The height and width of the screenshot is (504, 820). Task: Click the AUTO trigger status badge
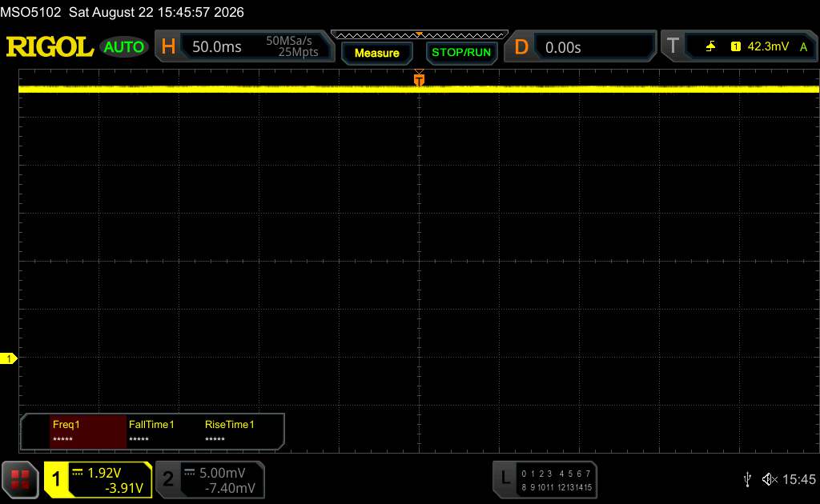coord(124,47)
